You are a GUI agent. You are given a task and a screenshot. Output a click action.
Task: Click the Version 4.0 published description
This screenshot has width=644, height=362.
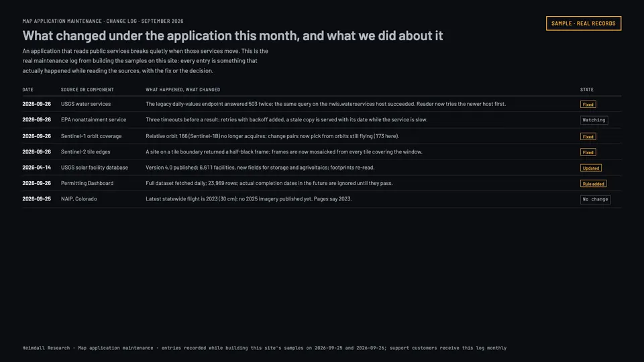[x=260, y=168]
